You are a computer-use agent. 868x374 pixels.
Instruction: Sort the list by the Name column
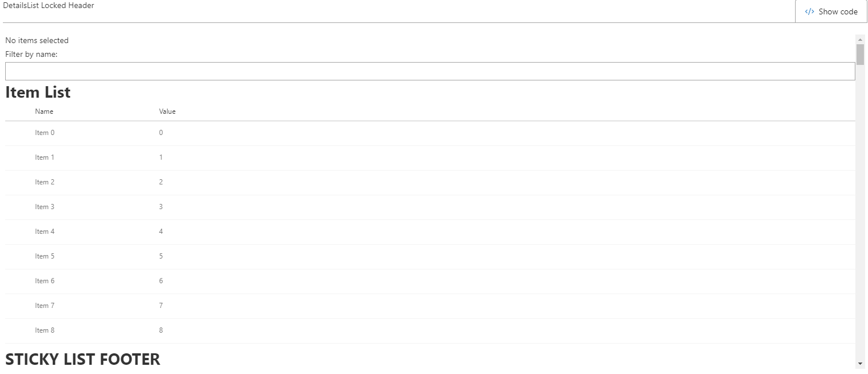click(44, 111)
